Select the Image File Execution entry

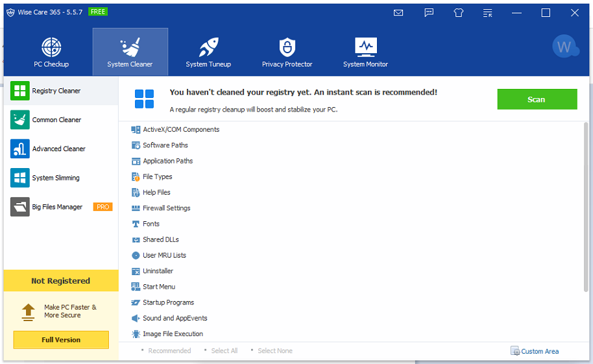tap(173, 334)
